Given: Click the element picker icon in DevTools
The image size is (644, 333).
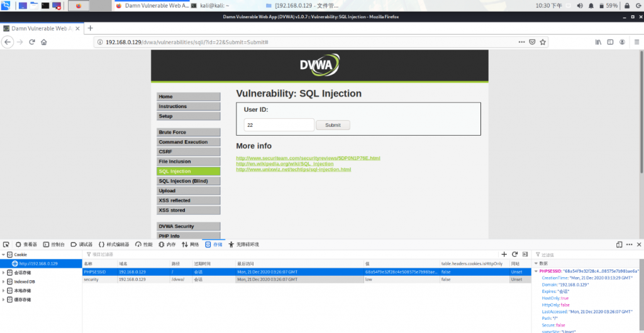Looking at the screenshot, I should tap(6, 244).
